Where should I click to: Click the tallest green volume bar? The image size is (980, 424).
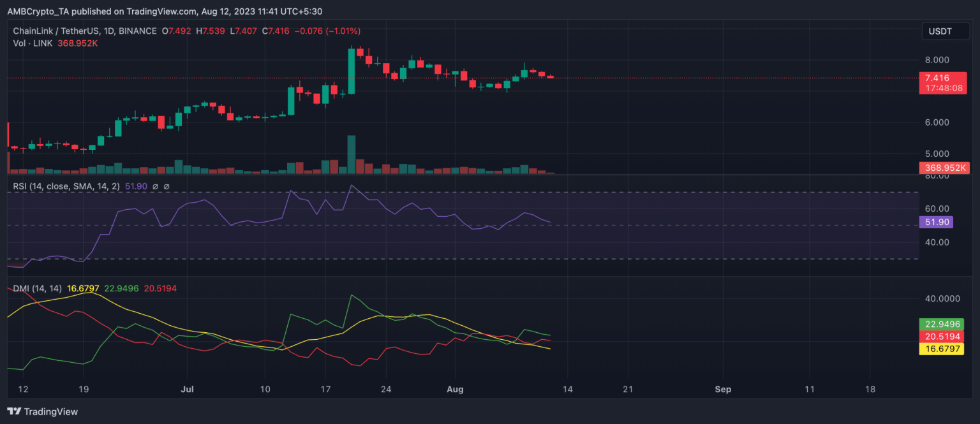351,154
